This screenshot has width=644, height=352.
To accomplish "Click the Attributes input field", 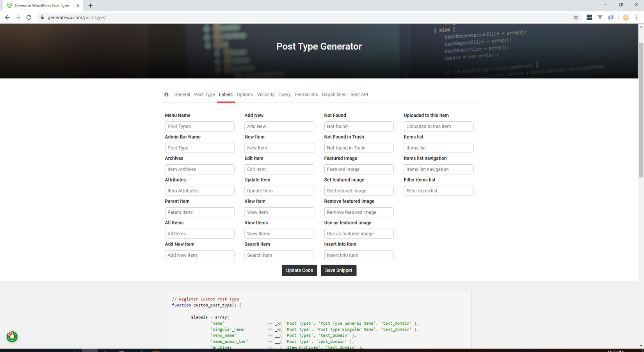I will click(199, 191).
